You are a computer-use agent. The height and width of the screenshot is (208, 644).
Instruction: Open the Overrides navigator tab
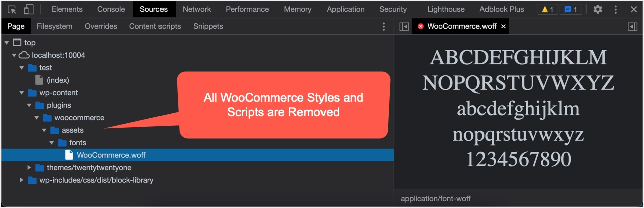(x=101, y=26)
